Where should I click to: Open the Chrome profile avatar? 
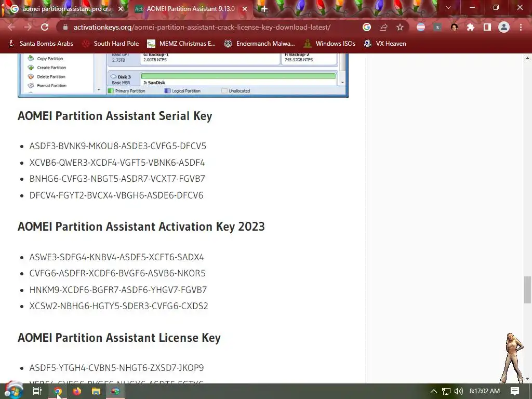504,27
